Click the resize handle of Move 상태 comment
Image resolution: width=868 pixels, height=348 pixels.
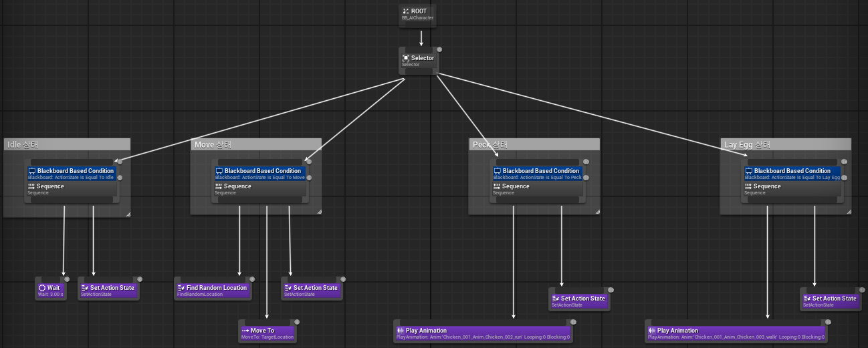[x=319, y=212]
